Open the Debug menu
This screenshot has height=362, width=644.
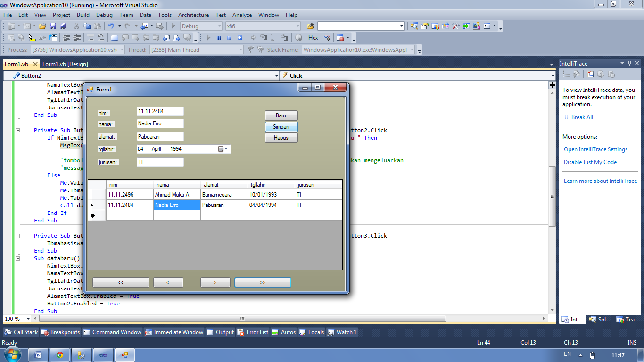[104, 15]
